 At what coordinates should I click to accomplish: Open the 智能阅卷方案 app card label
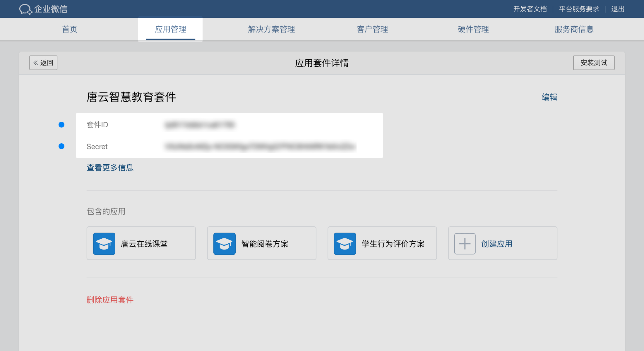click(265, 244)
